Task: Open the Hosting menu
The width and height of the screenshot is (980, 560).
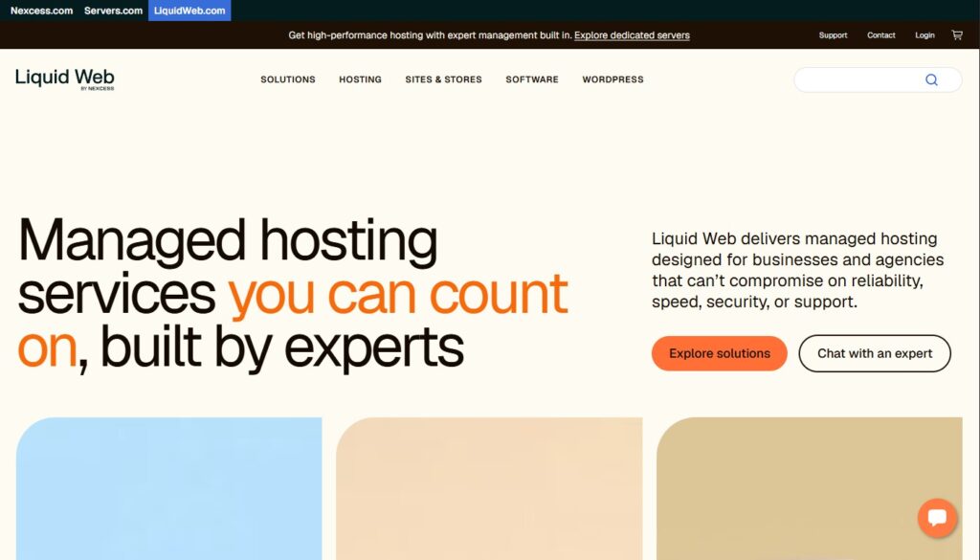Action: pos(360,79)
